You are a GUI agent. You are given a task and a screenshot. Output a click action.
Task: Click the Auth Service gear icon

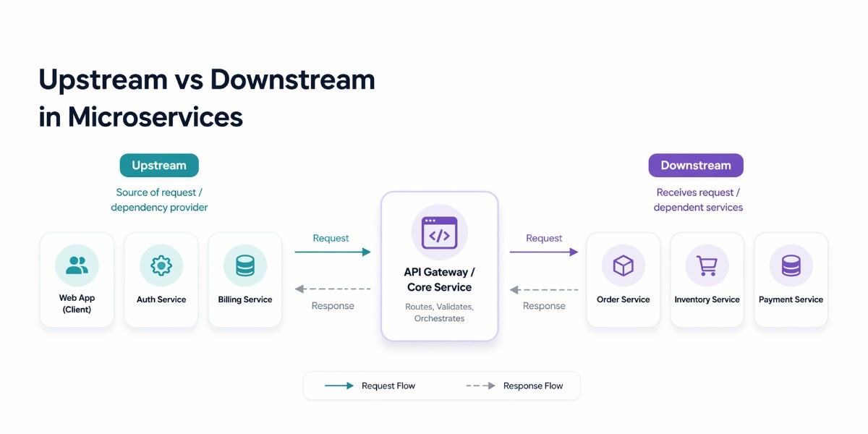(161, 265)
